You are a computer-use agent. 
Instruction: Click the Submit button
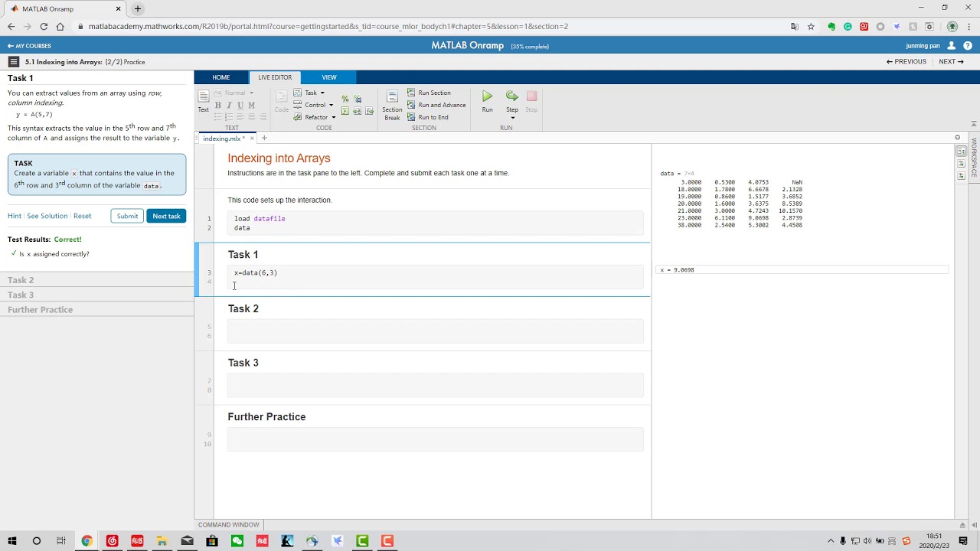tap(127, 216)
